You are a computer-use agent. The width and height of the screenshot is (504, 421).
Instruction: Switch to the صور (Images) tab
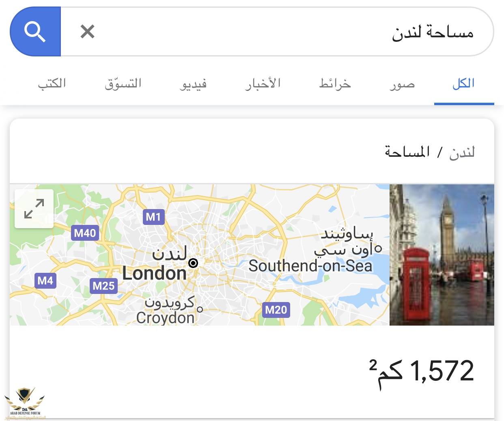pos(402,84)
